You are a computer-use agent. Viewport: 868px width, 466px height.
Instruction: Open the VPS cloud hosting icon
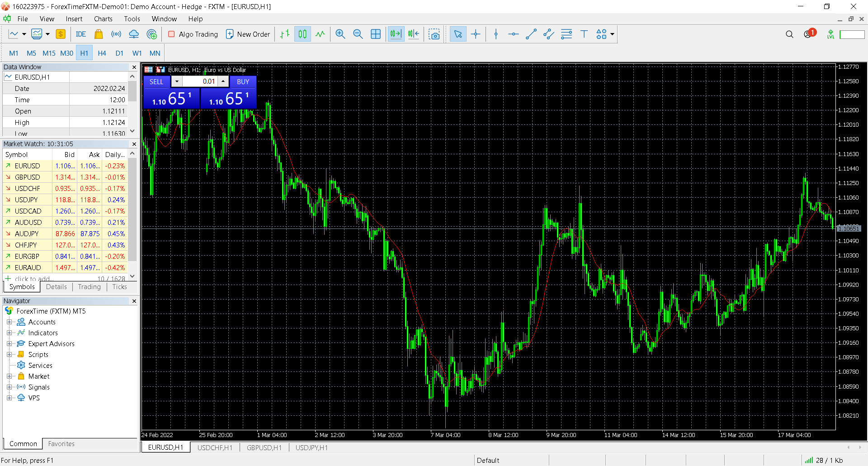click(x=134, y=34)
